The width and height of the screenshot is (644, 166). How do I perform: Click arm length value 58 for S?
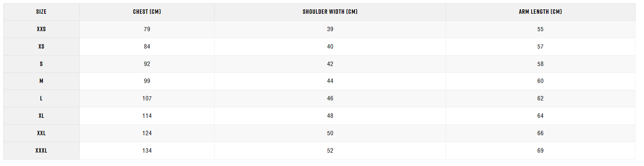pyautogui.click(x=540, y=64)
